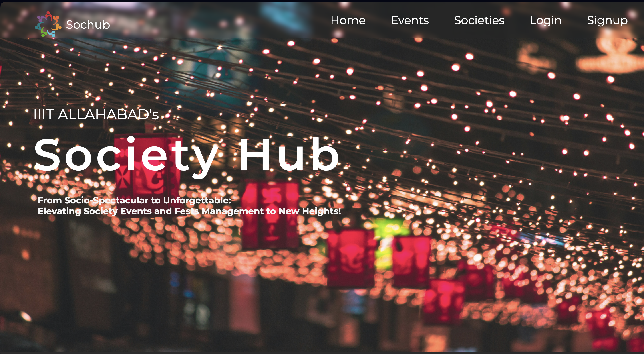The image size is (644, 354).
Task: Click the red lantern below the Hub word
Action: [270, 215]
